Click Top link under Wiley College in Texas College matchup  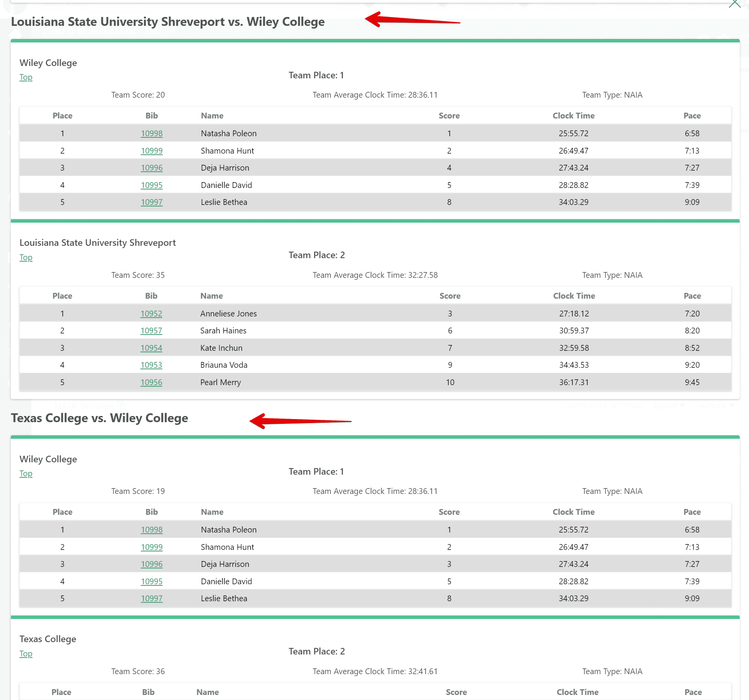tap(26, 473)
